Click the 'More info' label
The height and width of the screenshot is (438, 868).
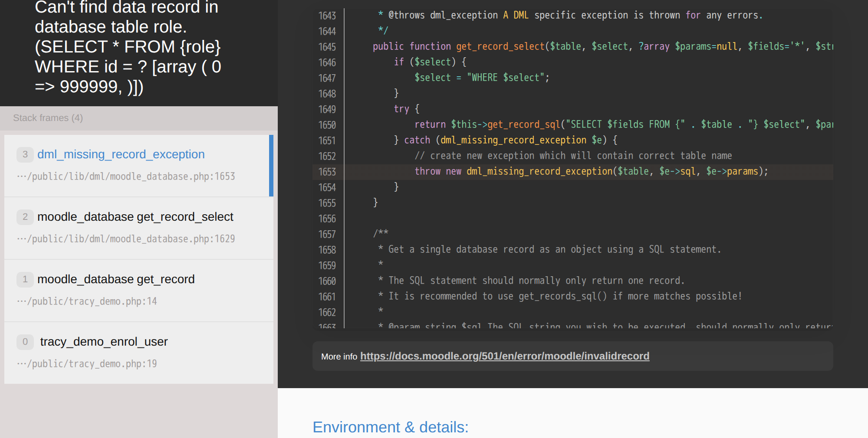[x=339, y=356]
